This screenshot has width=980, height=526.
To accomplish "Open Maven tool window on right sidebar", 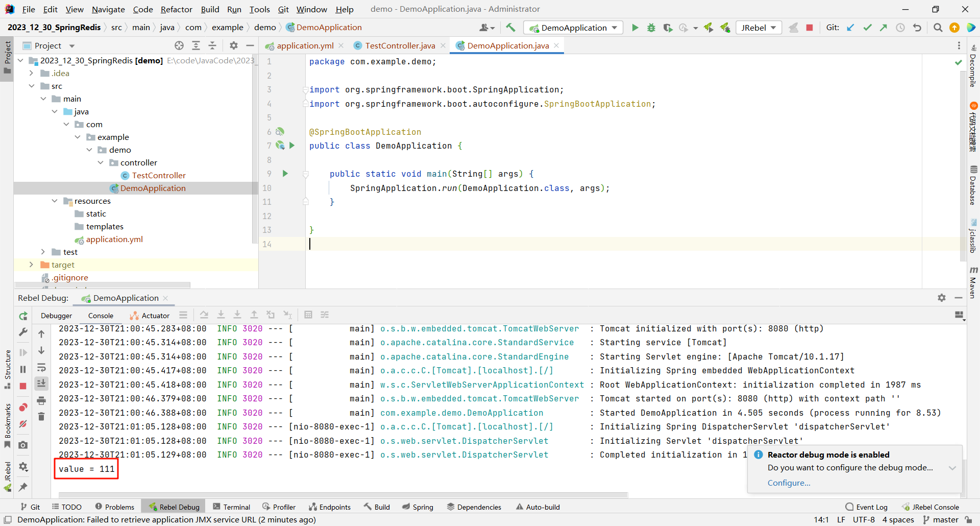I will [973, 282].
